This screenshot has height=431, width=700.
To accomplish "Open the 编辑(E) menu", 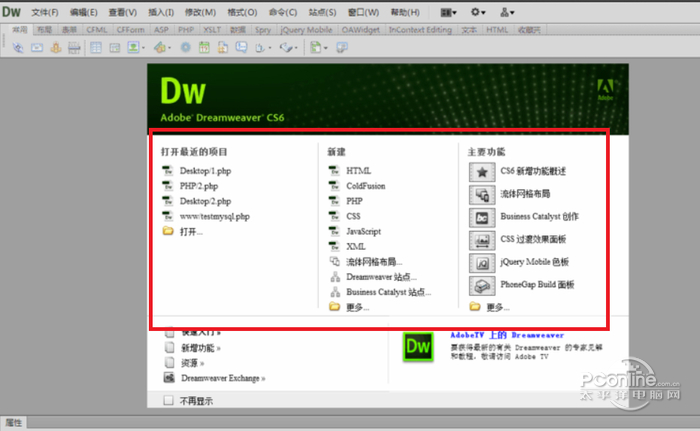I will tap(83, 13).
